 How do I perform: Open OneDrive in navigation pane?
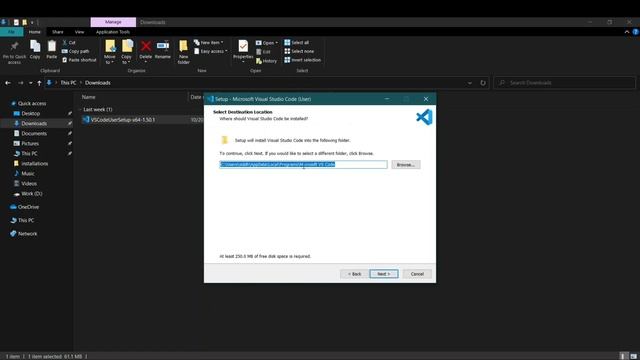[x=28, y=207]
